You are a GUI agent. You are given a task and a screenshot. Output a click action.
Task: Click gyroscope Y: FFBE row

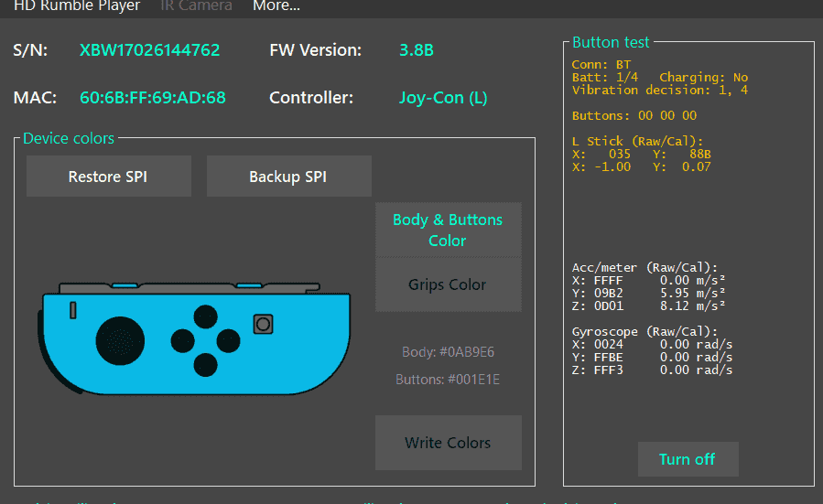click(x=652, y=357)
